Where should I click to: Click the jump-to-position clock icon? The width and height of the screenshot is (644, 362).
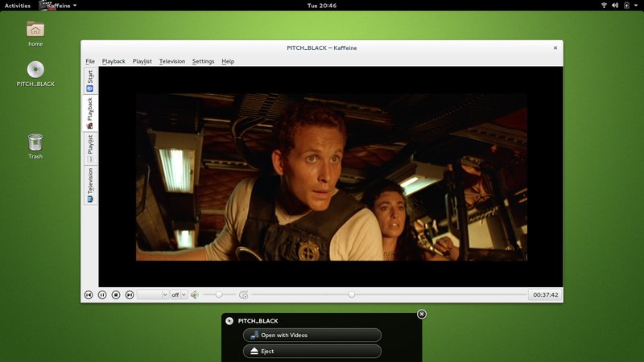click(x=244, y=294)
